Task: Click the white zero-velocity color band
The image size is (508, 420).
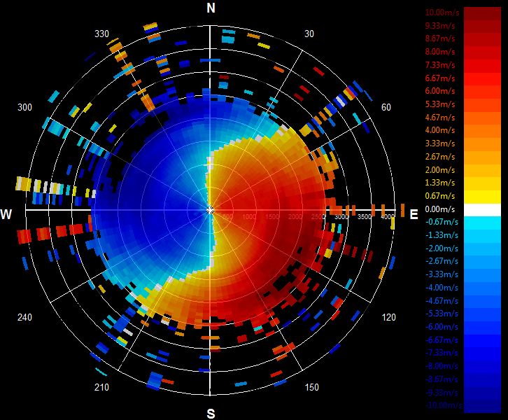Action: 482,210
